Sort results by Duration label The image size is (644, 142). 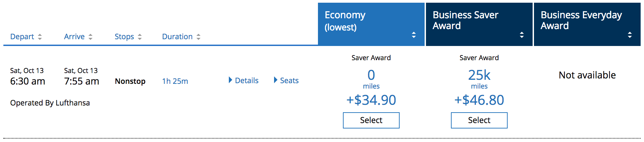click(177, 37)
